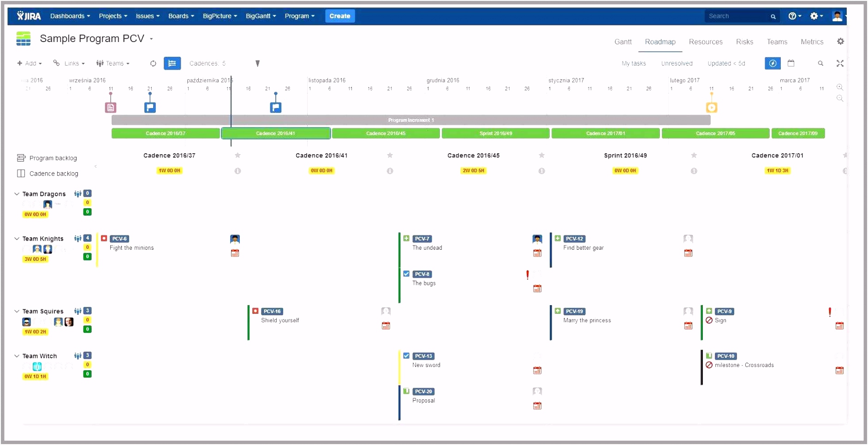
Task: Click calendar icon on PCV-6 card
Action: (235, 253)
